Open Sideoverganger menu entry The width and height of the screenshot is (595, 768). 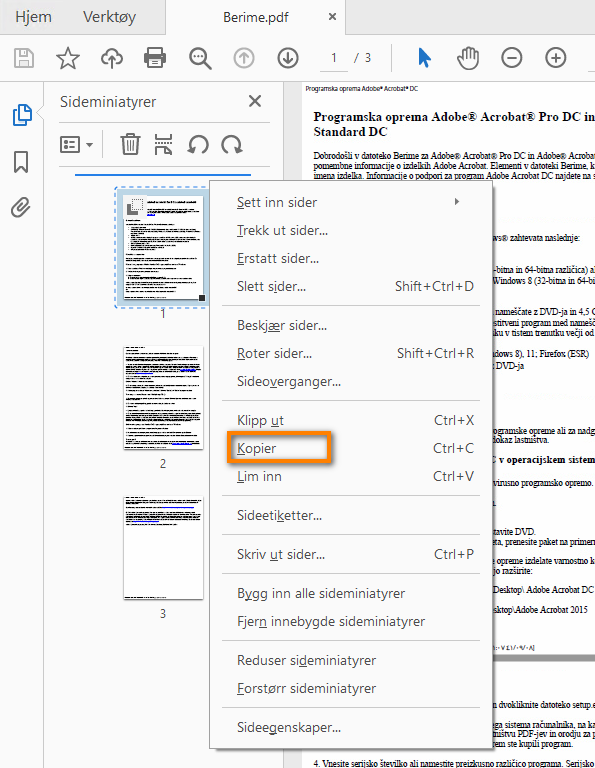[x=351, y=381]
